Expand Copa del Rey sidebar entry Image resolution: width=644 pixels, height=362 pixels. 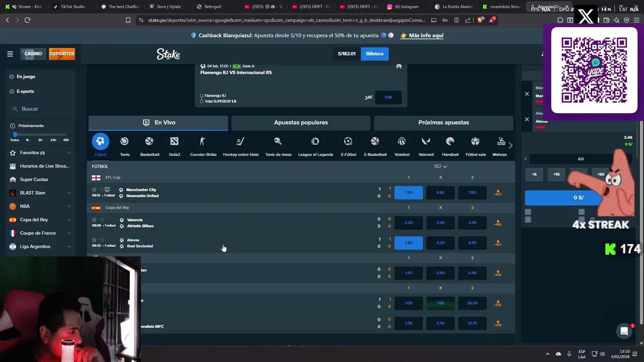(x=41, y=220)
